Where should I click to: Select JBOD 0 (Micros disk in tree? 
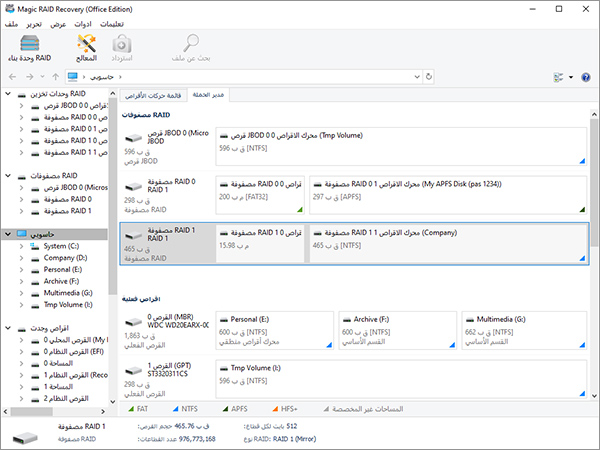(x=76, y=188)
